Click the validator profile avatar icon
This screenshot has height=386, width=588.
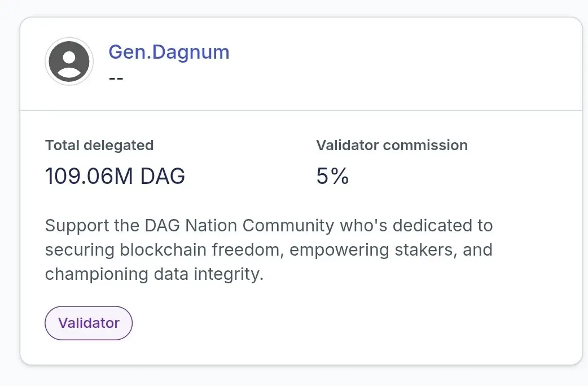pyautogui.click(x=69, y=62)
